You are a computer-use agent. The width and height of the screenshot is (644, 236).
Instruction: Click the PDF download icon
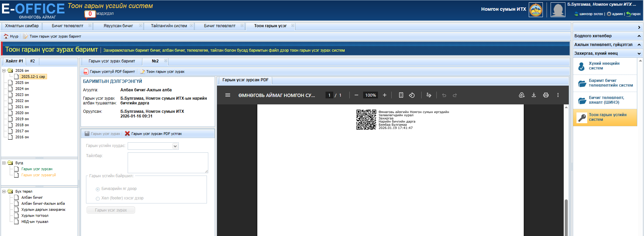(x=533, y=95)
